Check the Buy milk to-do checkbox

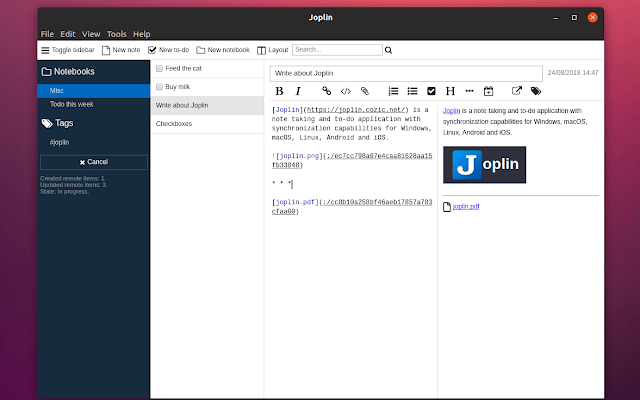coord(159,87)
